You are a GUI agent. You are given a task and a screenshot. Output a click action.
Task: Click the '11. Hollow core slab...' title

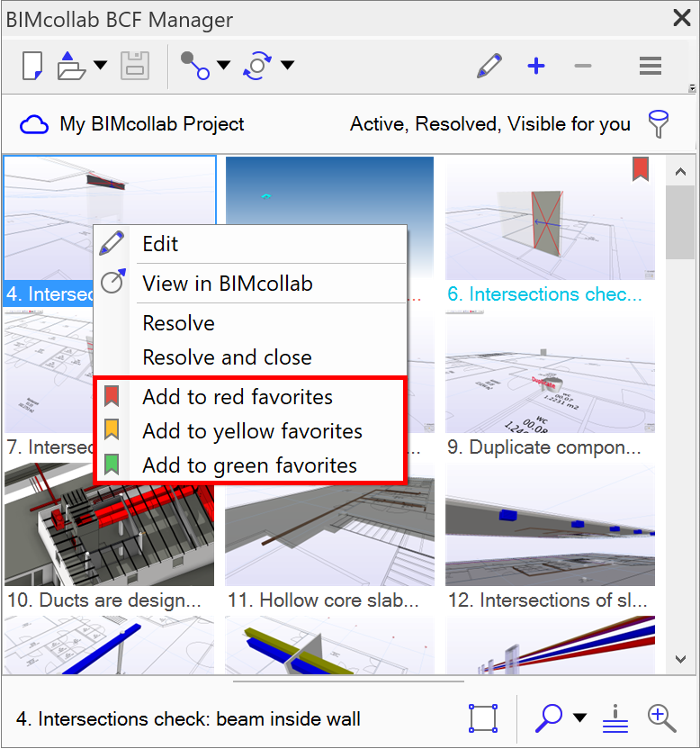coord(323,600)
